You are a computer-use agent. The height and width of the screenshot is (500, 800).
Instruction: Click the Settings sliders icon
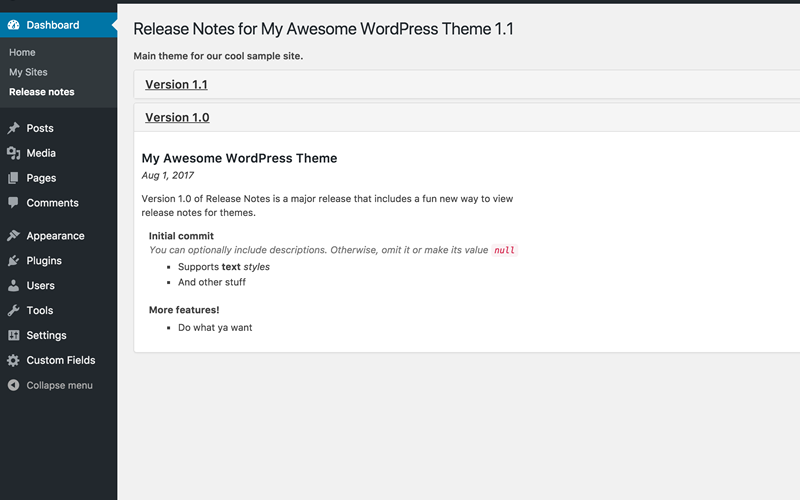click(14, 335)
